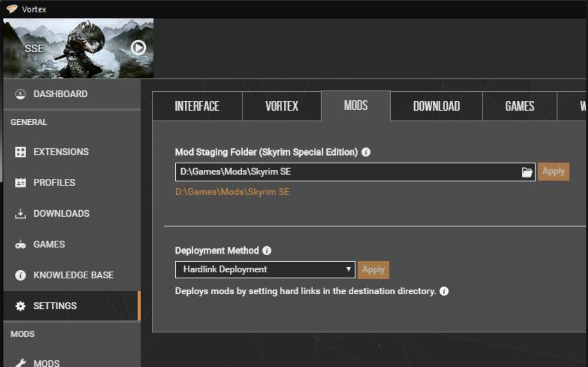
Task: Open the partially hidden tab after Games
Action: coord(572,106)
